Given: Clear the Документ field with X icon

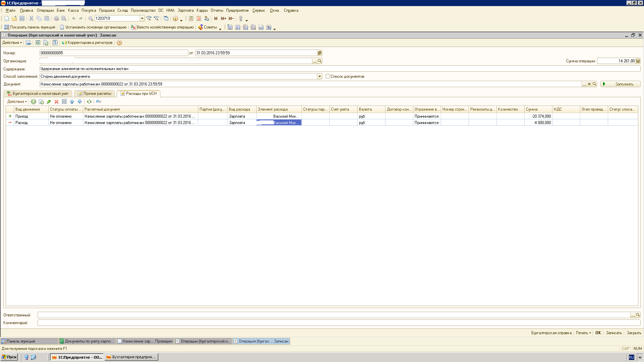Looking at the screenshot, I should click(x=589, y=84).
